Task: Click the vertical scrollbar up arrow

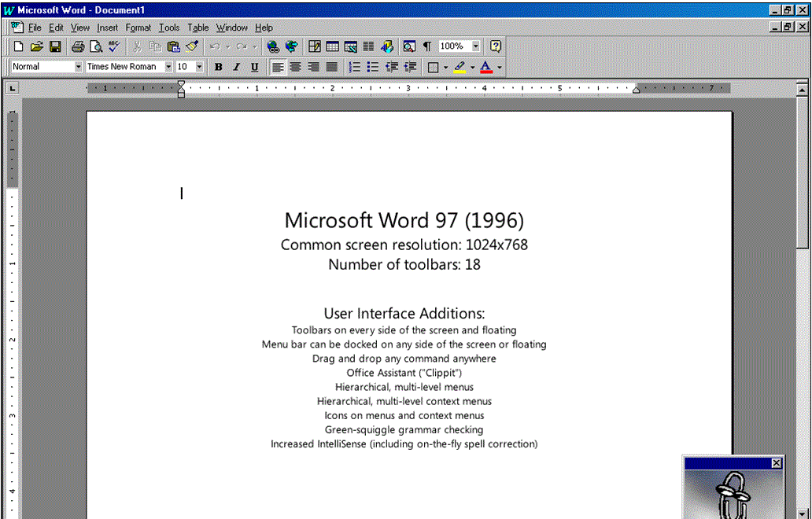Action: (802, 90)
